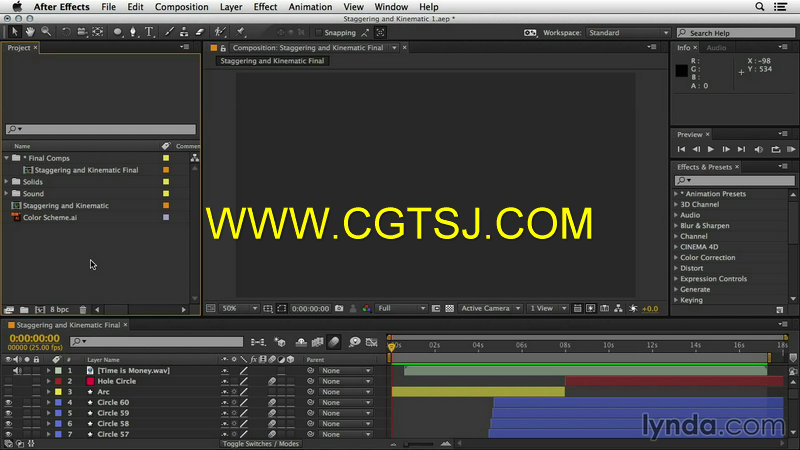The image size is (800, 450).
Task: Collapse the Final Comps folder
Action: click(7, 158)
